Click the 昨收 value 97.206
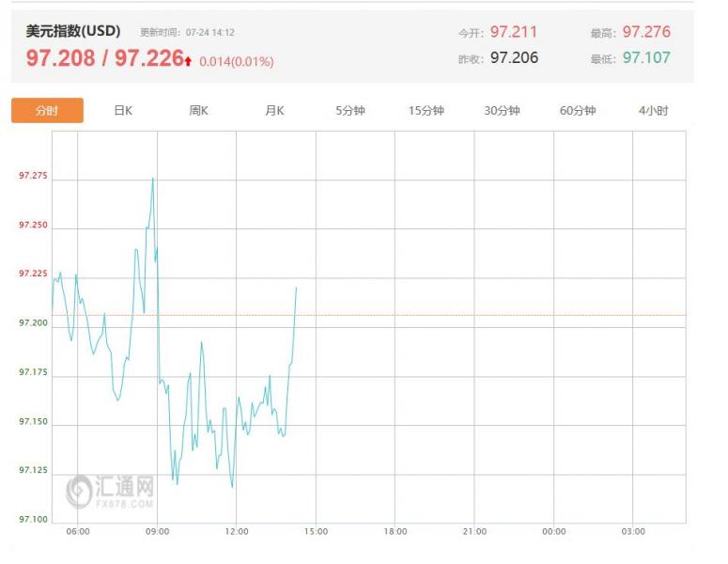The height and width of the screenshot is (564, 728). [514, 57]
